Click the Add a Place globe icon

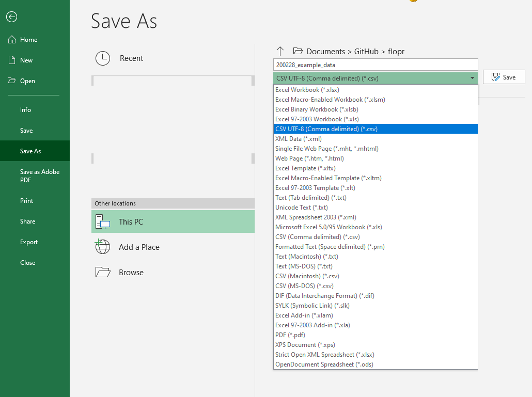pyautogui.click(x=102, y=246)
